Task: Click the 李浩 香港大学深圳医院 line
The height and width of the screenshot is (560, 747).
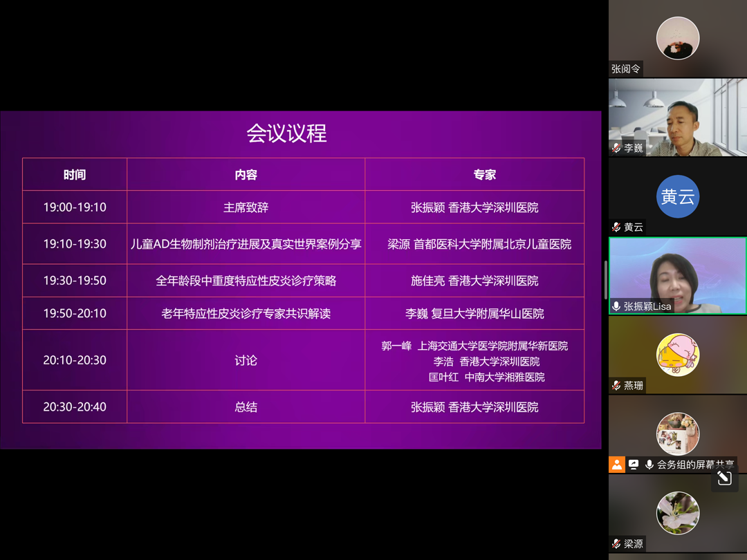Action: (x=486, y=362)
